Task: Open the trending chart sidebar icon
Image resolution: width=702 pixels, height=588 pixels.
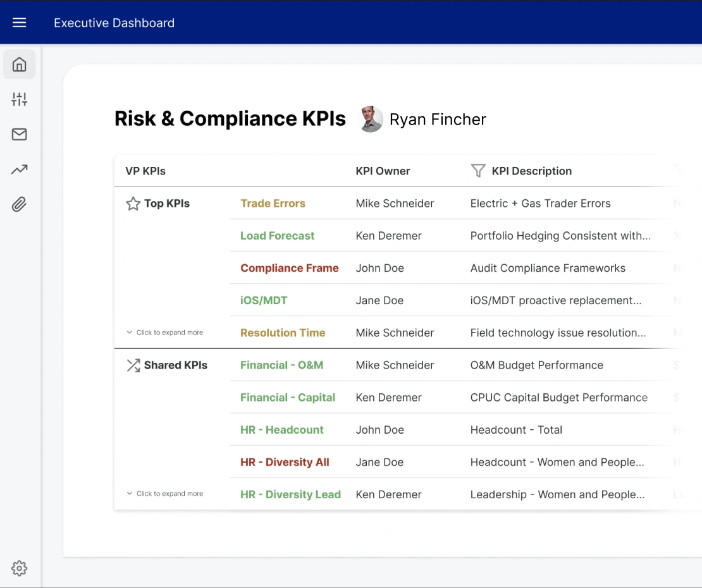Action: (20, 169)
